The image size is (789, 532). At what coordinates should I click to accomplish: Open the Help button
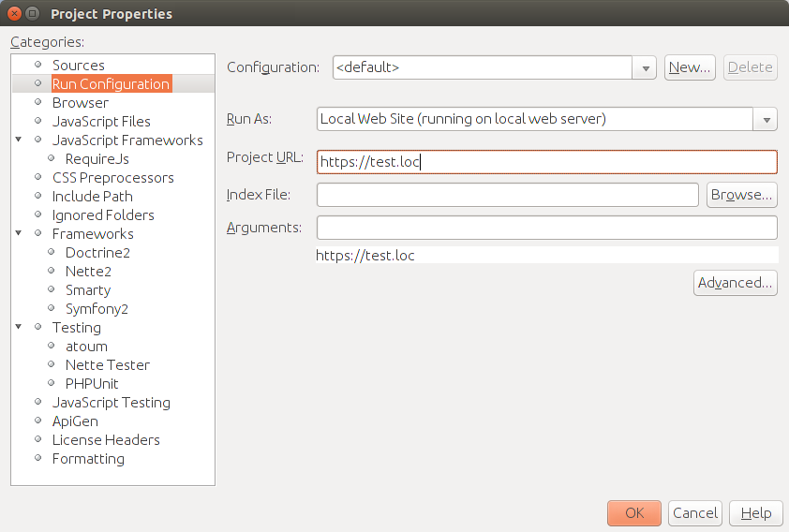756,513
